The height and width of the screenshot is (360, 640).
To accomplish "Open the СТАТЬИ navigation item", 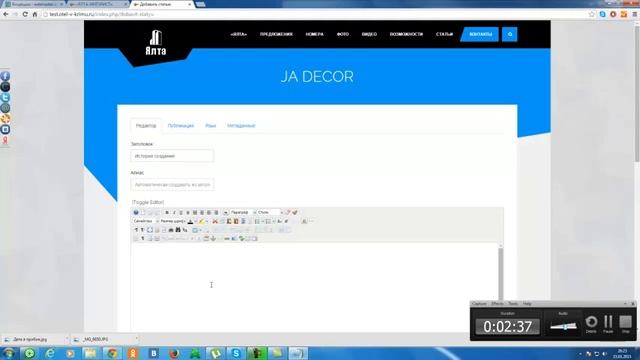I will (444, 34).
